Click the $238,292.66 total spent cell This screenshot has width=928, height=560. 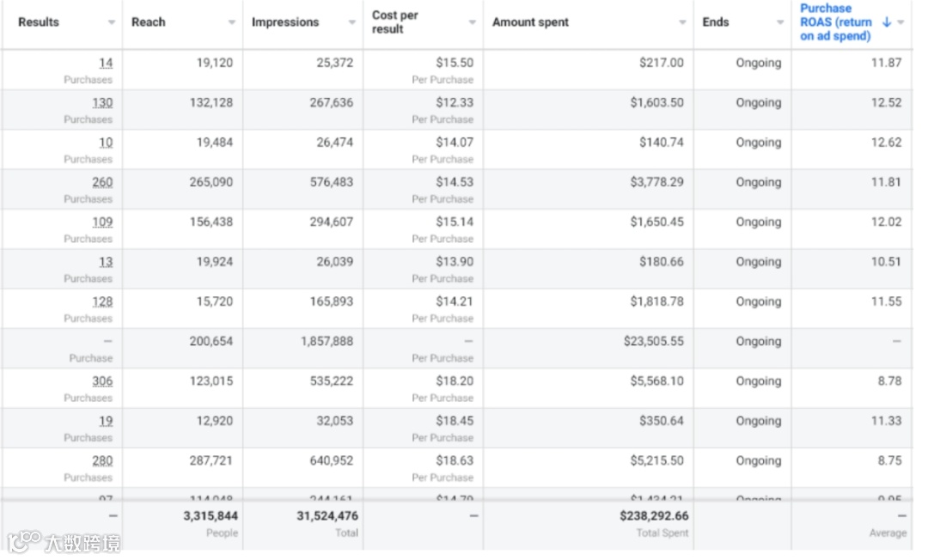[x=654, y=516]
